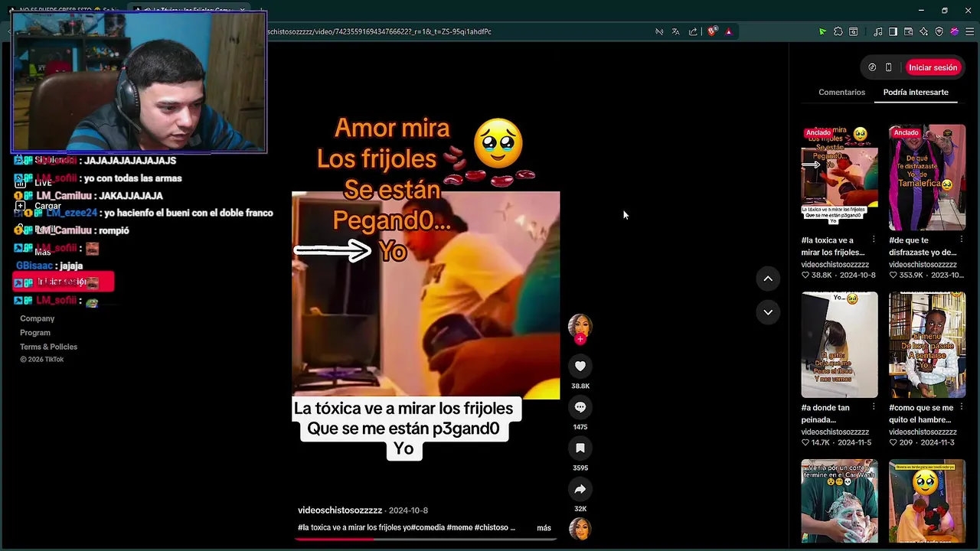Click the 14.7K likes under peinada video
This screenshot has height=551, width=980.
(x=816, y=442)
